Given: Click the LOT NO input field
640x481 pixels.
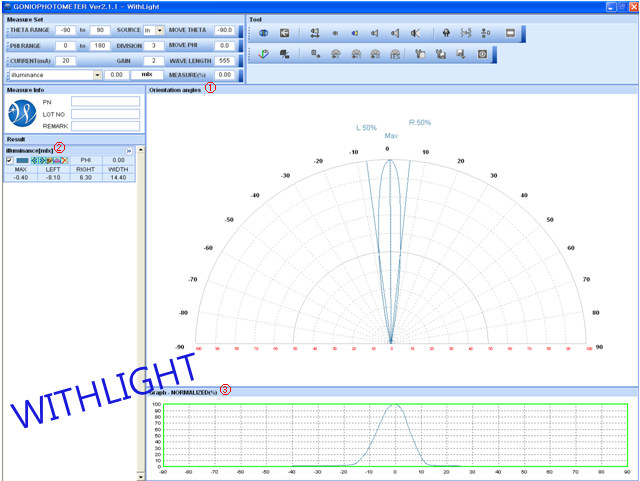Looking at the screenshot, I should pyautogui.click(x=105, y=114).
